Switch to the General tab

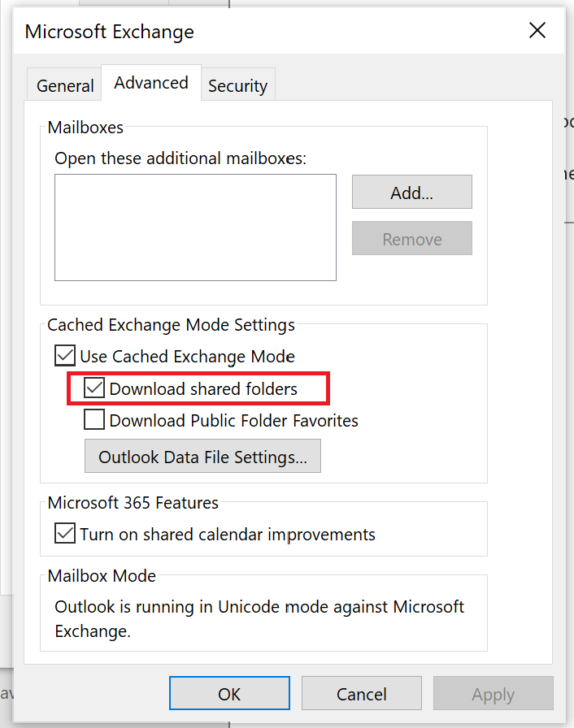(x=64, y=85)
